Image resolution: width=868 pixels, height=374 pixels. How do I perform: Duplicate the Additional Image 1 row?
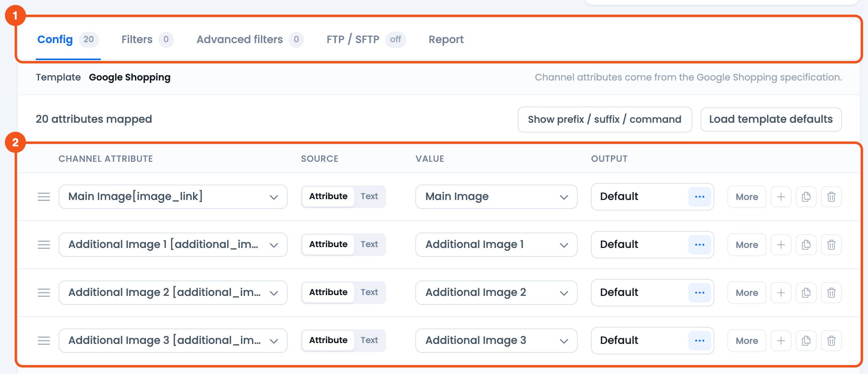click(806, 245)
